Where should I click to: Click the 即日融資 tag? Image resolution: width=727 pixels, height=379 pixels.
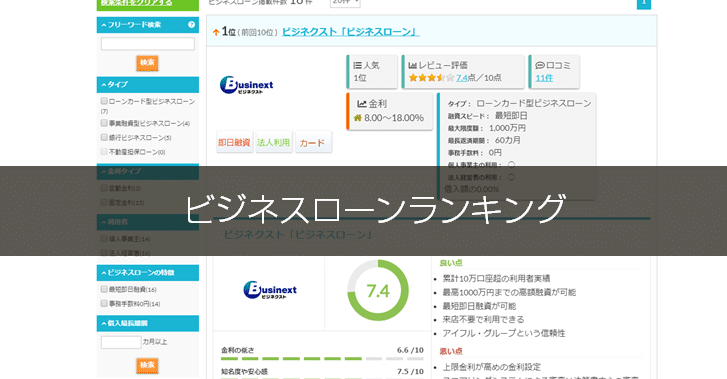click(x=235, y=142)
